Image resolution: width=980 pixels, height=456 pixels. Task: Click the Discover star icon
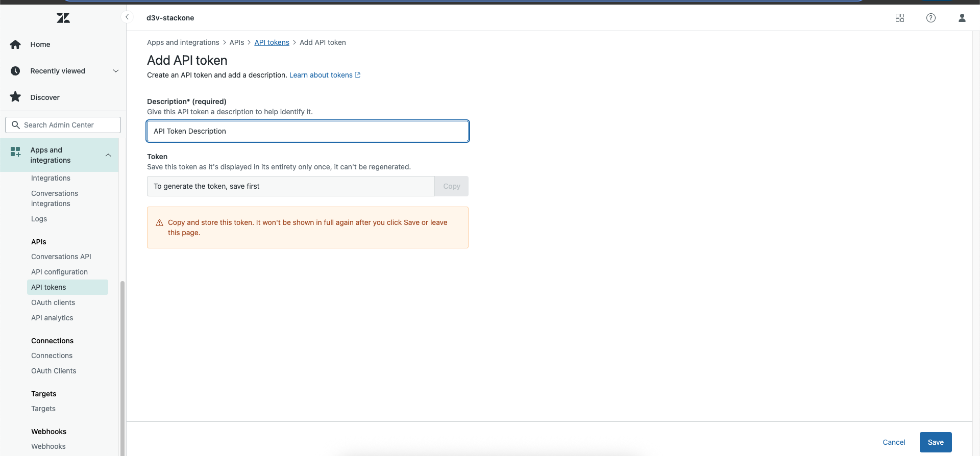click(x=15, y=97)
